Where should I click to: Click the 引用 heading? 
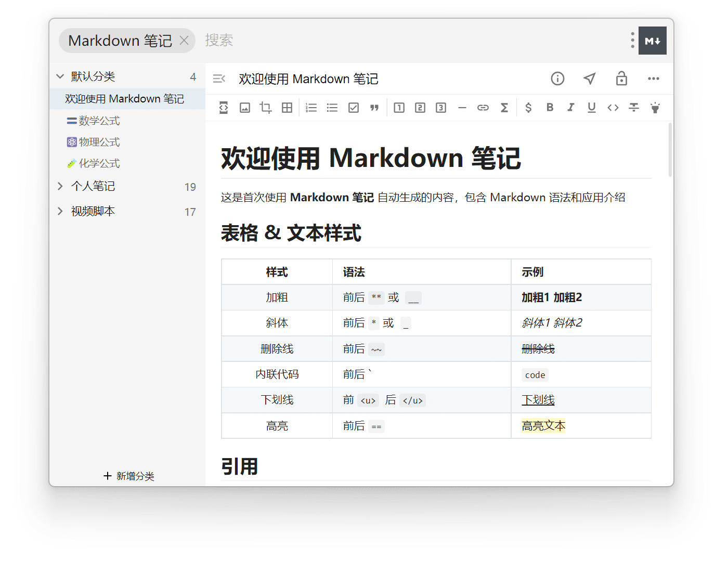239,466
